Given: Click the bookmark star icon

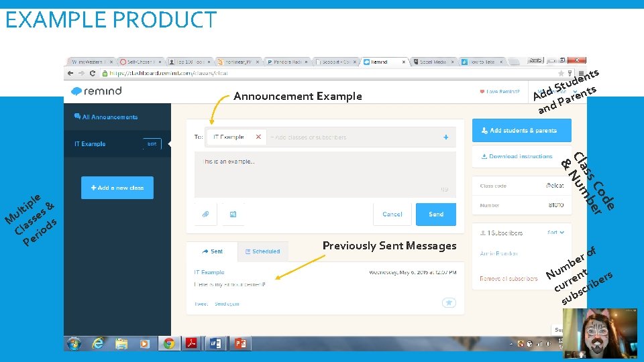Looking at the screenshot, I should pos(561,73).
